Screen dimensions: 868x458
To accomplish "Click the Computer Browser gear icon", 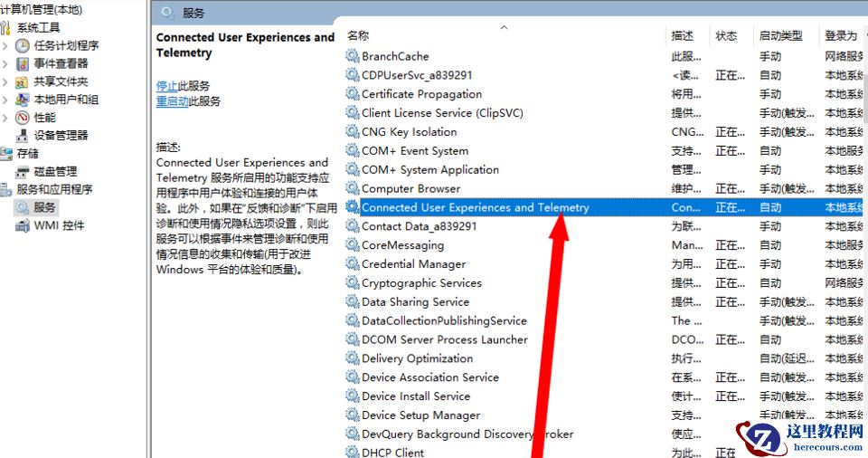I will point(353,188).
